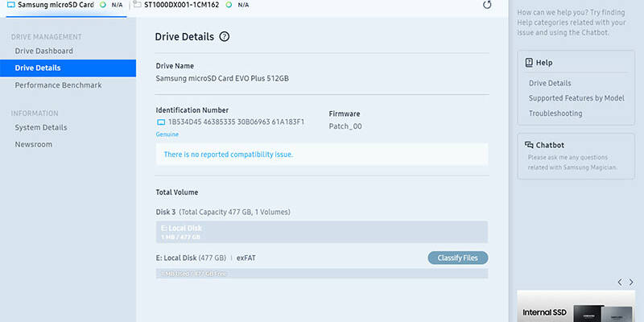Open Newsroom page
The height and width of the screenshot is (322, 644).
34,145
